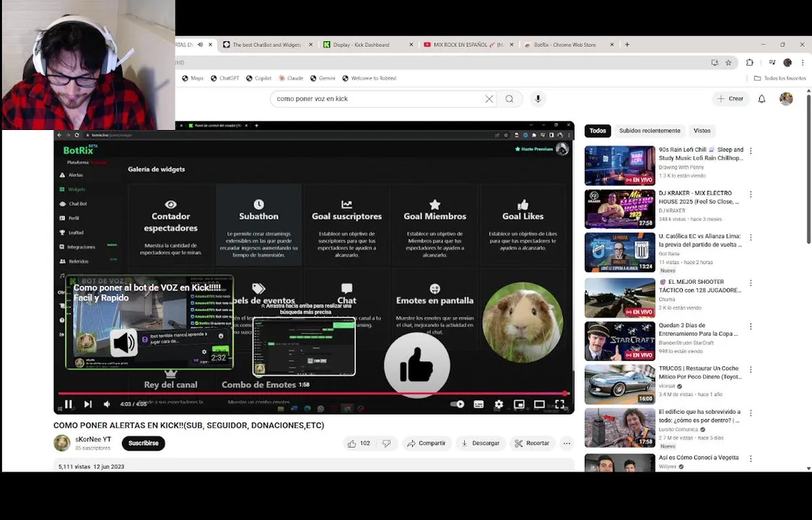Switch to MIX ROCK EN ESPAÑOL tab
This screenshot has width=812, height=520.
[x=468, y=45]
